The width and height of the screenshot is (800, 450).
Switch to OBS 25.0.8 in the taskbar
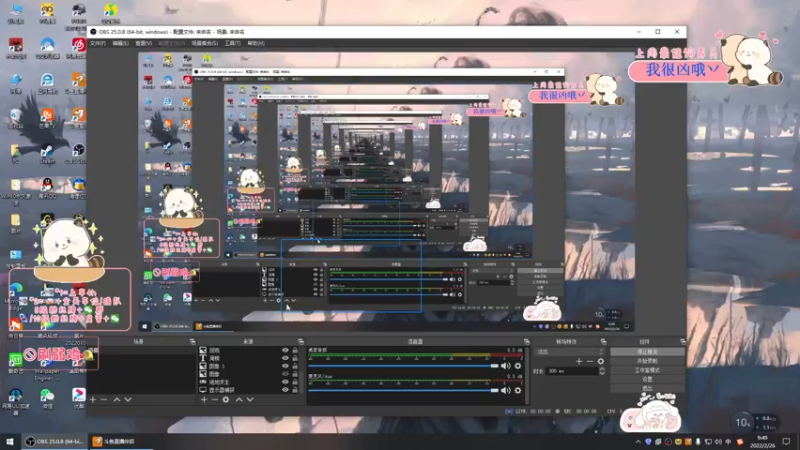pyautogui.click(x=55, y=441)
